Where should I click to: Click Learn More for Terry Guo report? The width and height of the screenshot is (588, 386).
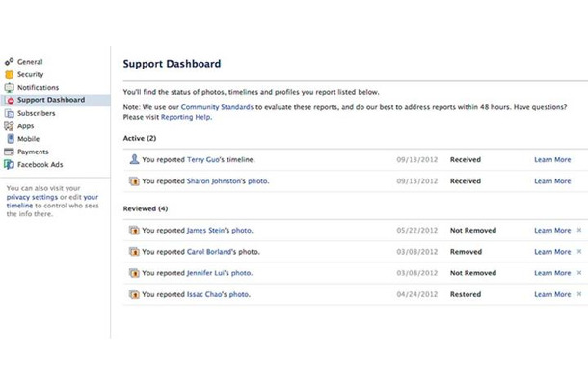pyautogui.click(x=552, y=159)
